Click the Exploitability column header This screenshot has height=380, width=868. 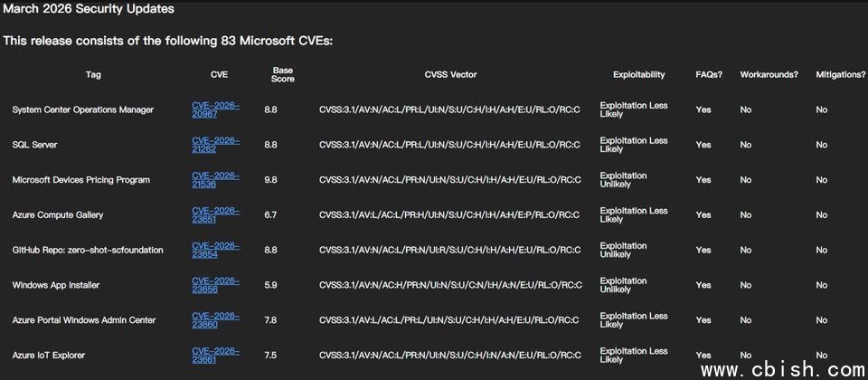[x=638, y=74]
